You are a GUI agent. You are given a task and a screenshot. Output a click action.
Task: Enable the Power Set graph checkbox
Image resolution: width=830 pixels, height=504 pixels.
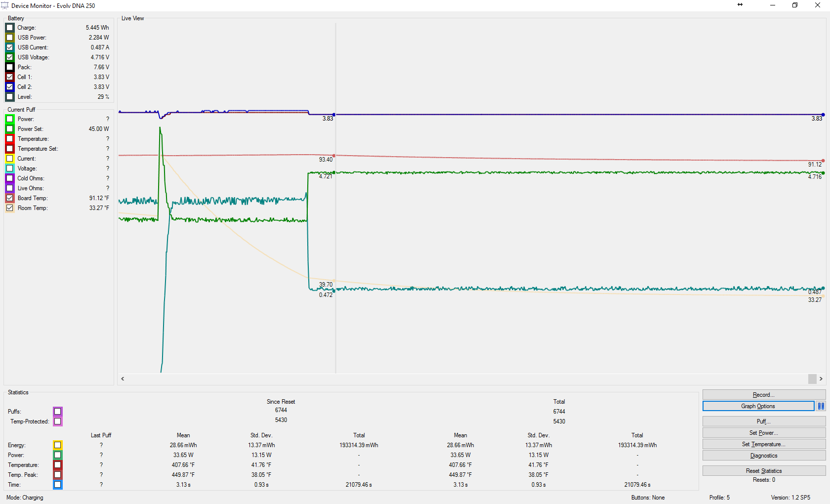[x=10, y=129]
